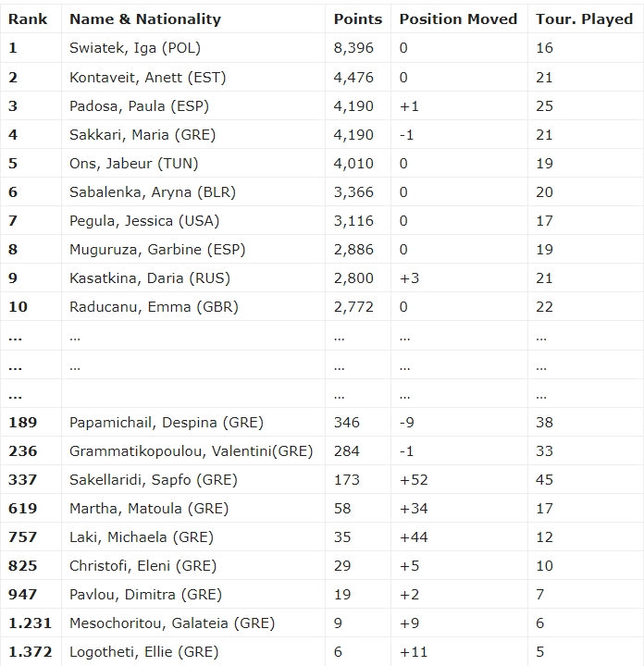
Task: Click the Rank column header
Action: [x=28, y=18]
